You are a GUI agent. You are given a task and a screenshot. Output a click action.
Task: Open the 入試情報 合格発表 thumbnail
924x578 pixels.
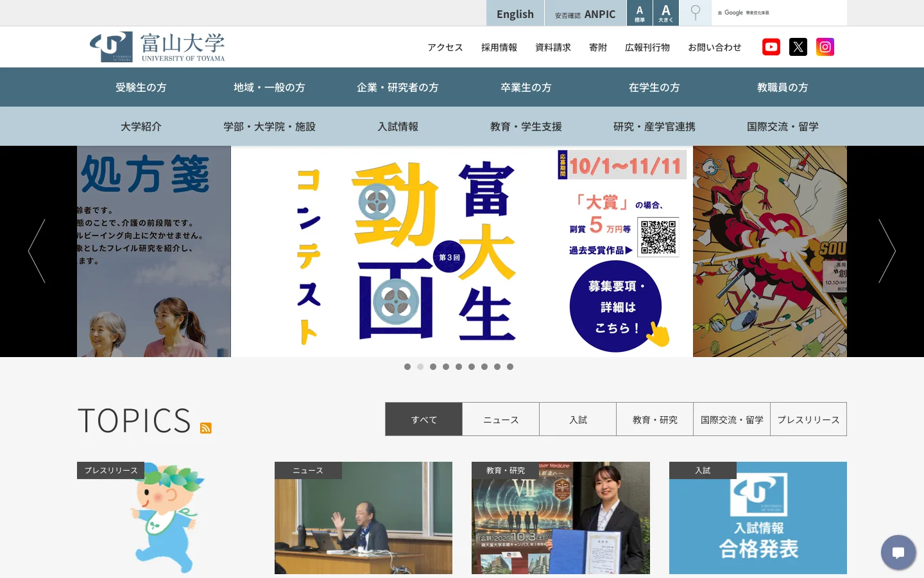pos(758,518)
